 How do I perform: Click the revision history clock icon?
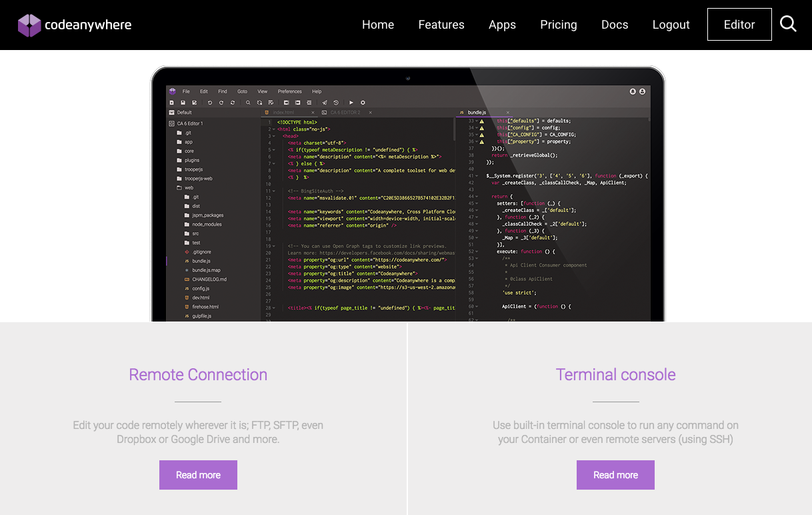[336, 103]
